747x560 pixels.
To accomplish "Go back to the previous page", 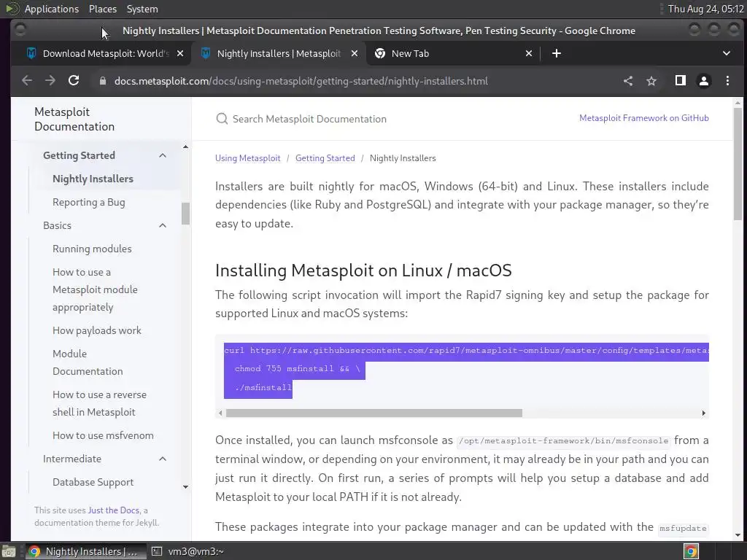I will 27,80.
